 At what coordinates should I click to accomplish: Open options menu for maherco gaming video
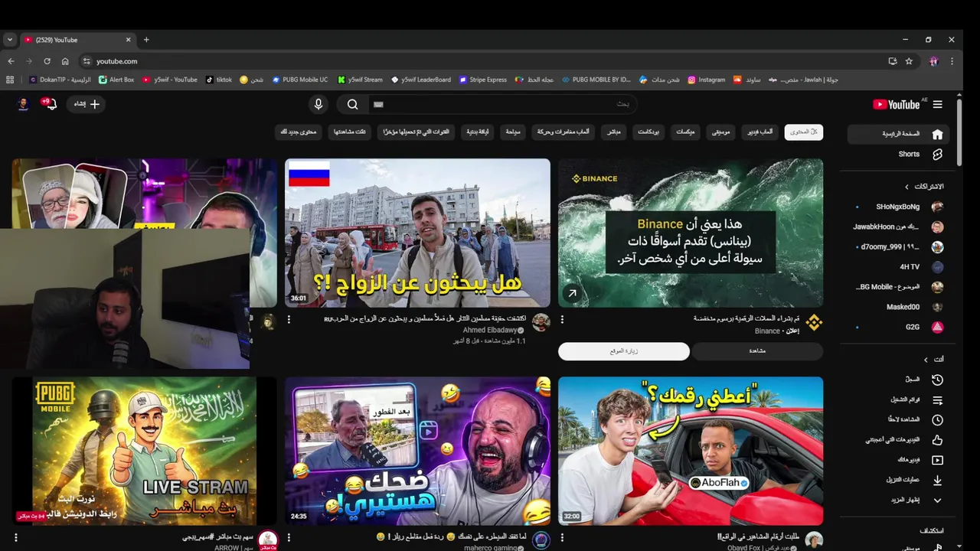[289, 537]
